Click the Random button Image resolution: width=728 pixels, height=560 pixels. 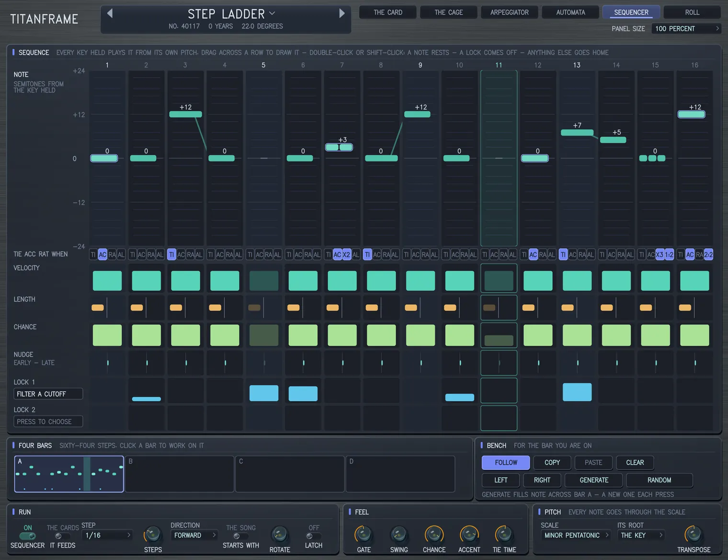(x=660, y=480)
